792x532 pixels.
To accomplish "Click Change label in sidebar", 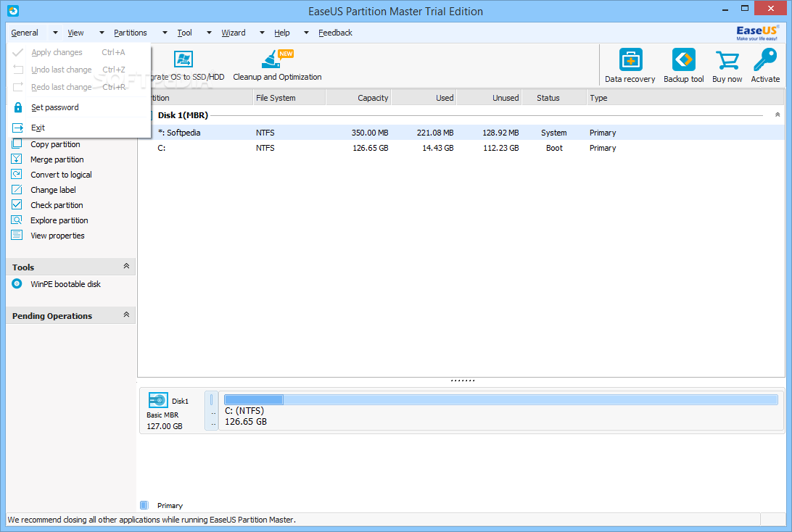I will [53, 190].
